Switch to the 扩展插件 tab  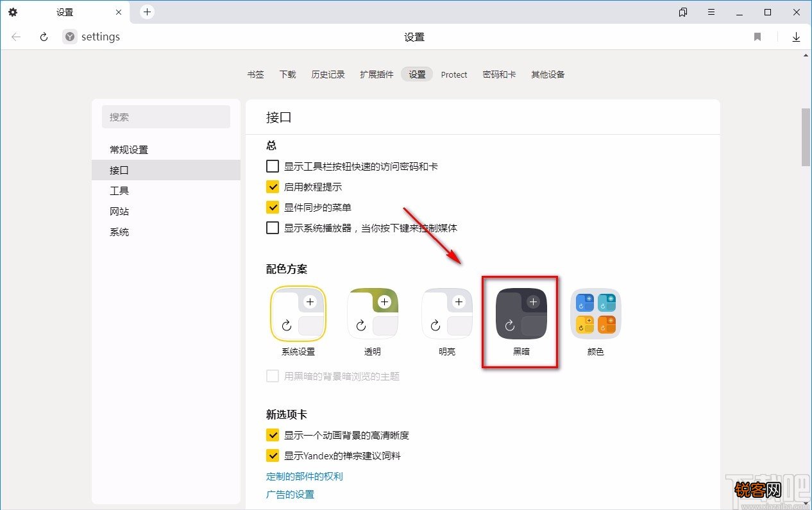(x=376, y=74)
